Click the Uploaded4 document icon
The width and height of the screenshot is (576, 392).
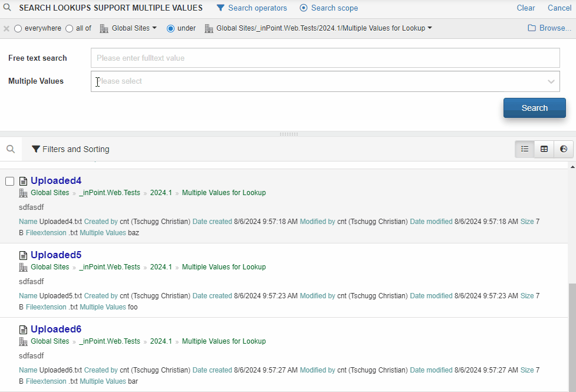point(23,181)
